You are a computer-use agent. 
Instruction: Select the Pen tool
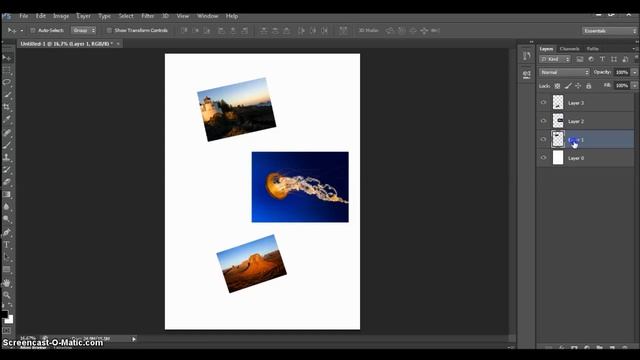pyautogui.click(x=7, y=233)
